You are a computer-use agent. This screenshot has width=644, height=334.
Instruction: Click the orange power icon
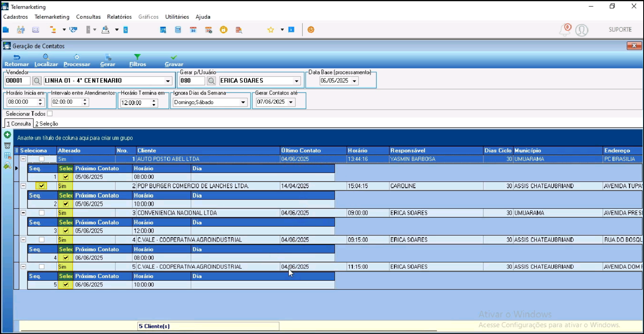tap(311, 30)
